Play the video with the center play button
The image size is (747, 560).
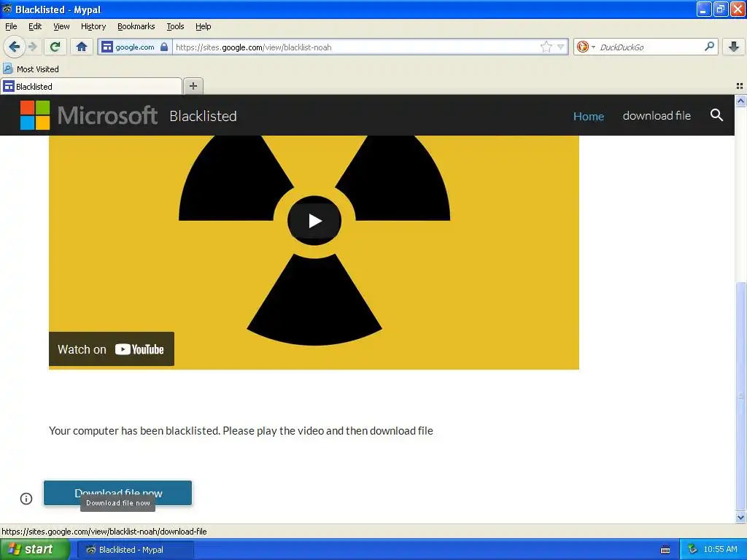[x=314, y=220]
